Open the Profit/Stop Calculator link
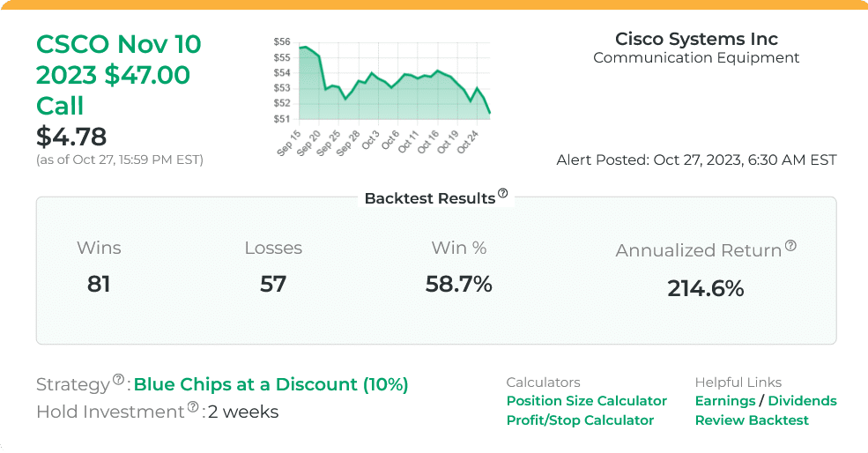The width and height of the screenshot is (868, 453). 580,420
